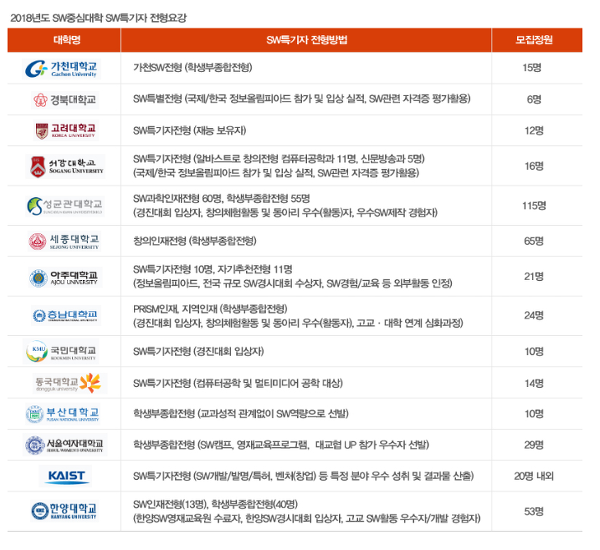Click the SW특기자 전형방법 column header

[x=307, y=40]
